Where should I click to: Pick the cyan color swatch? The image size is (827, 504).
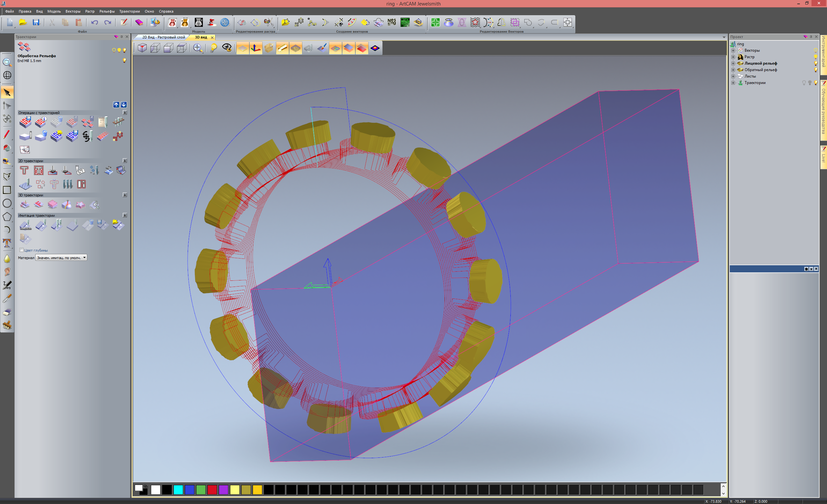178,489
